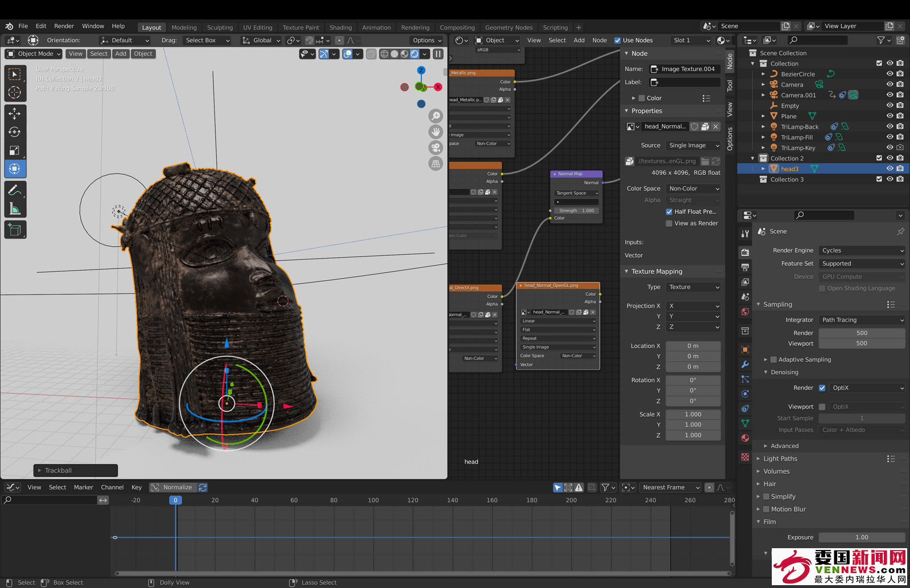
Task: Open the Object properties tab
Action: point(745,350)
